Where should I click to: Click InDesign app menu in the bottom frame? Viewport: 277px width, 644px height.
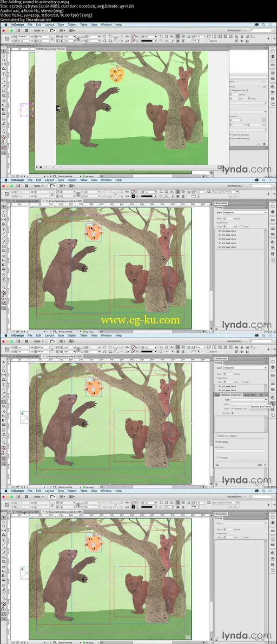pyautogui.click(x=18, y=491)
